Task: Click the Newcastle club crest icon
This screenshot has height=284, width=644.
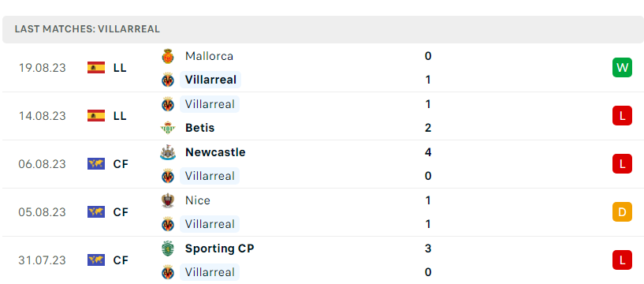Action: tap(168, 152)
